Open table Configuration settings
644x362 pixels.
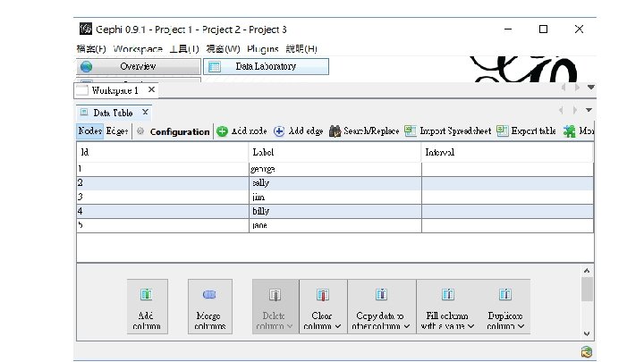click(x=180, y=131)
